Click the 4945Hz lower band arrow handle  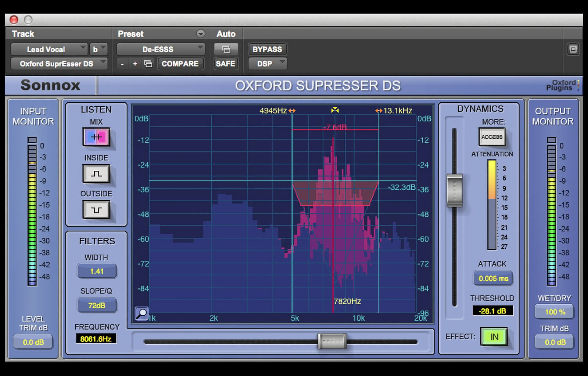(x=292, y=110)
